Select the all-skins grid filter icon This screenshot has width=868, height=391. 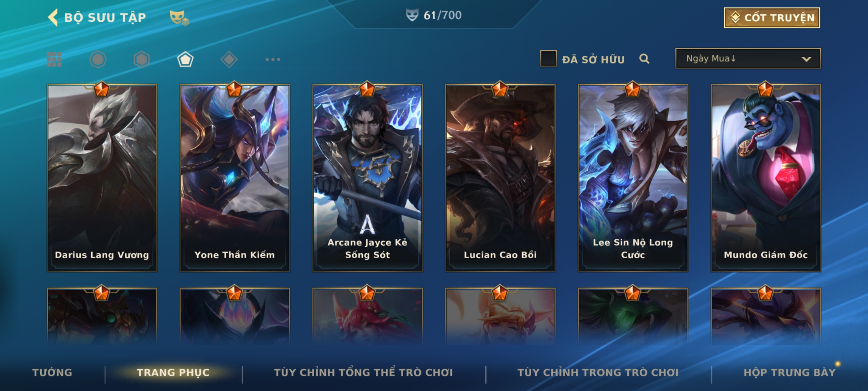[x=54, y=59]
